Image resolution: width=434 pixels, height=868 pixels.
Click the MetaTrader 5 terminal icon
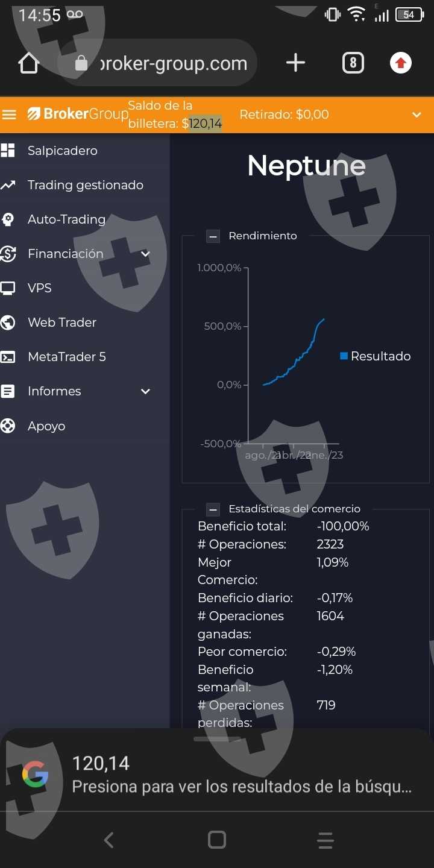click(x=8, y=357)
